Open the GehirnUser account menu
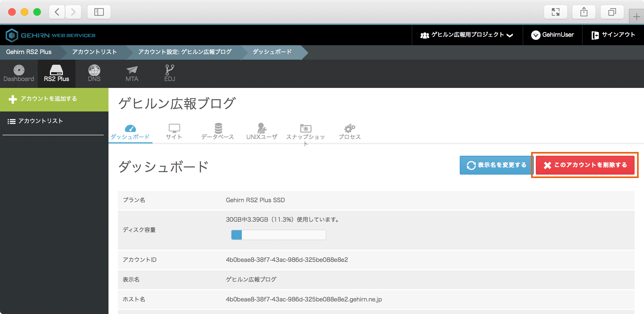The height and width of the screenshot is (314, 644). tap(552, 35)
